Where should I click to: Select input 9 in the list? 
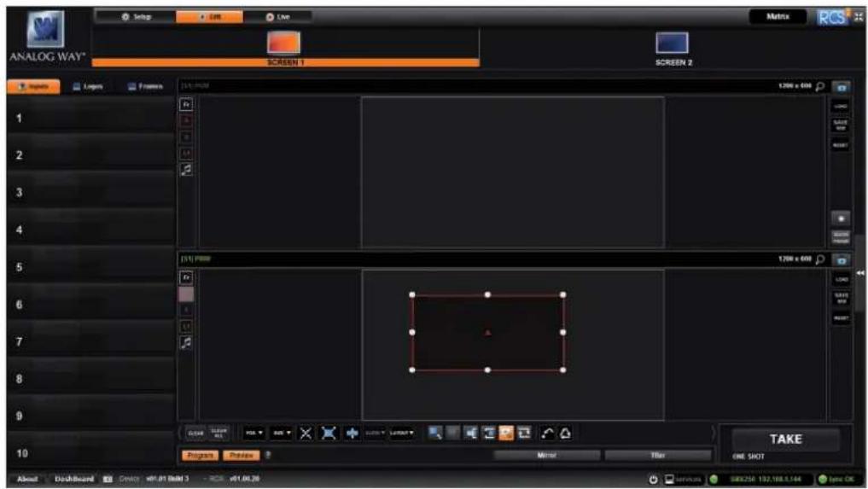click(91, 416)
